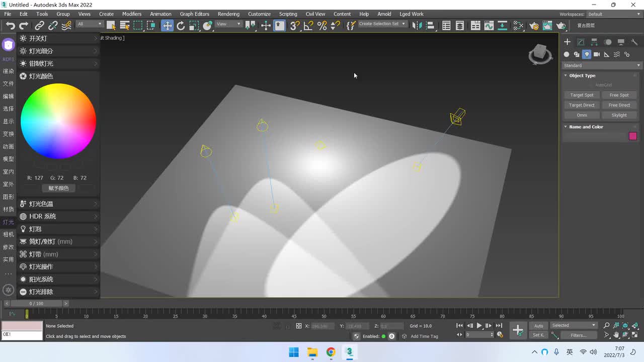The width and height of the screenshot is (644, 362).
Task: Click the Skylight button
Action: point(619,115)
